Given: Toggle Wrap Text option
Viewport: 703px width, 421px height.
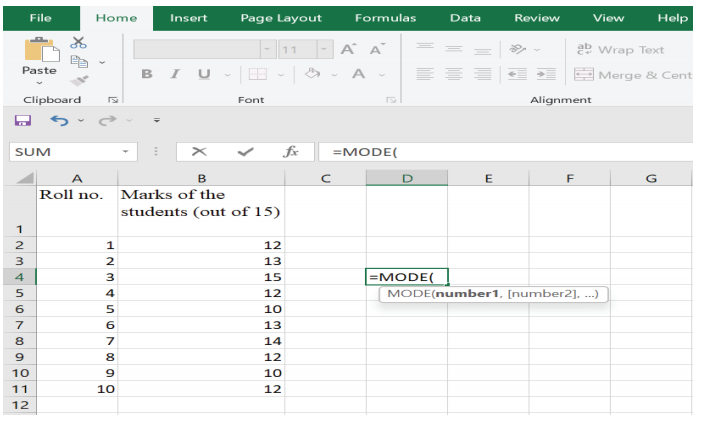Looking at the screenshot, I should click(621, 49).
